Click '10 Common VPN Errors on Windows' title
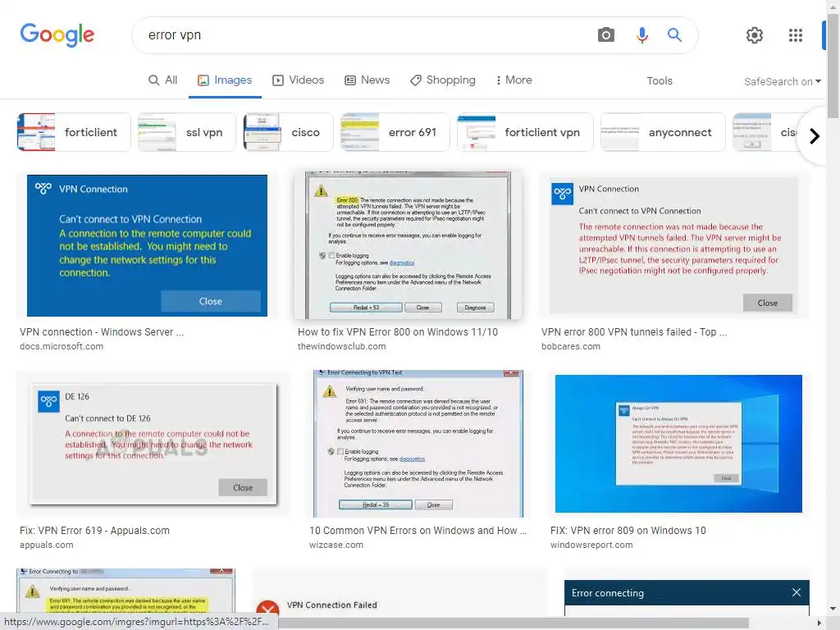 pos(418,531)
